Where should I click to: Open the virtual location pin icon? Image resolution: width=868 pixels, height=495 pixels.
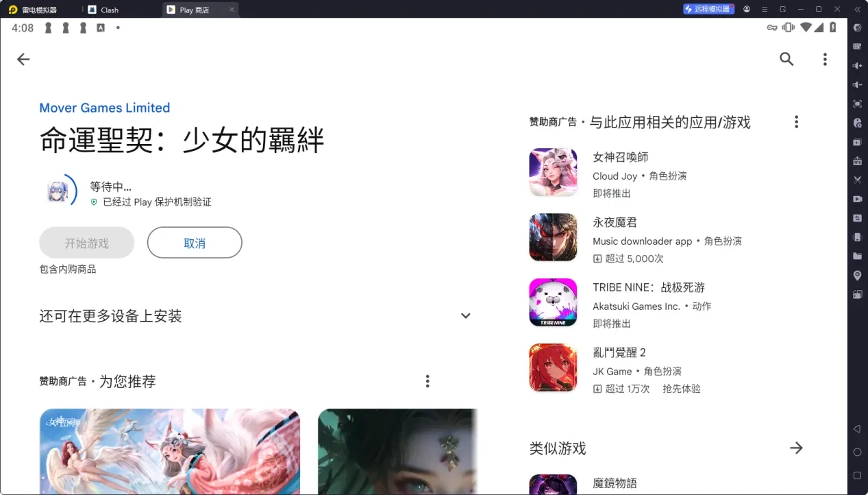pos(857,275)
